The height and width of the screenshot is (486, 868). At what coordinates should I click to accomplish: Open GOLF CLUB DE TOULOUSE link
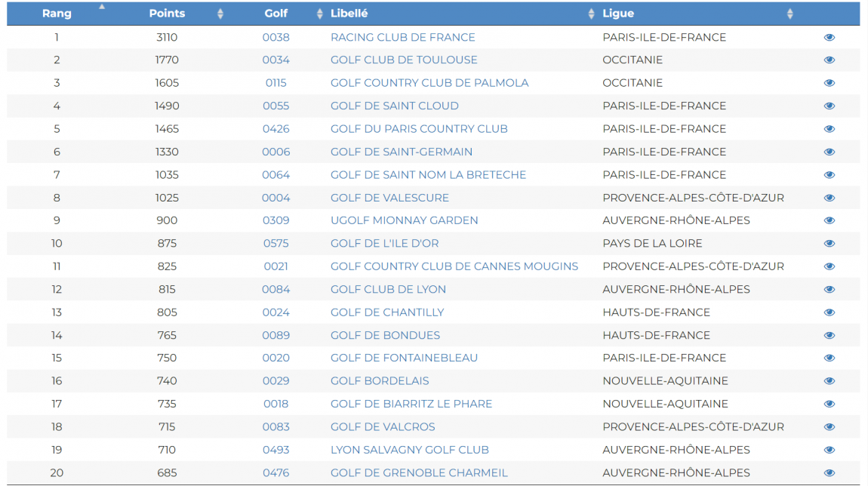[404, 60]
